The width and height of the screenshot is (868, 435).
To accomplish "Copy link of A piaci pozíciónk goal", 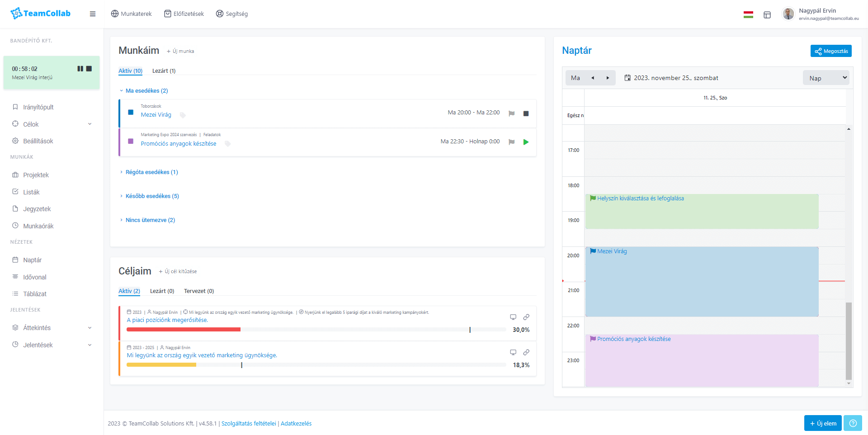I will click(x=526, y=317).
